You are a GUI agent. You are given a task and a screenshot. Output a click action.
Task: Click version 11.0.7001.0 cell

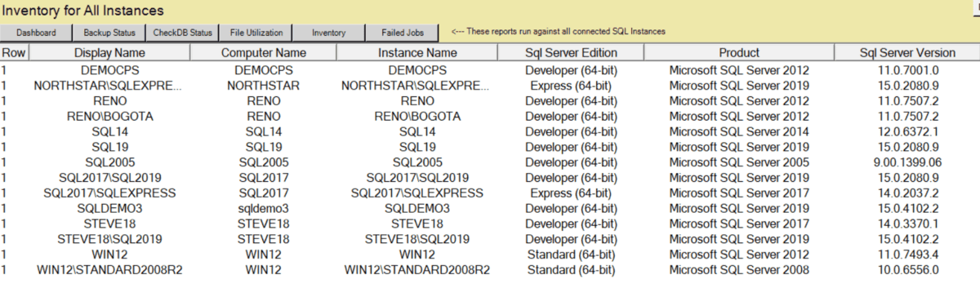907,70
